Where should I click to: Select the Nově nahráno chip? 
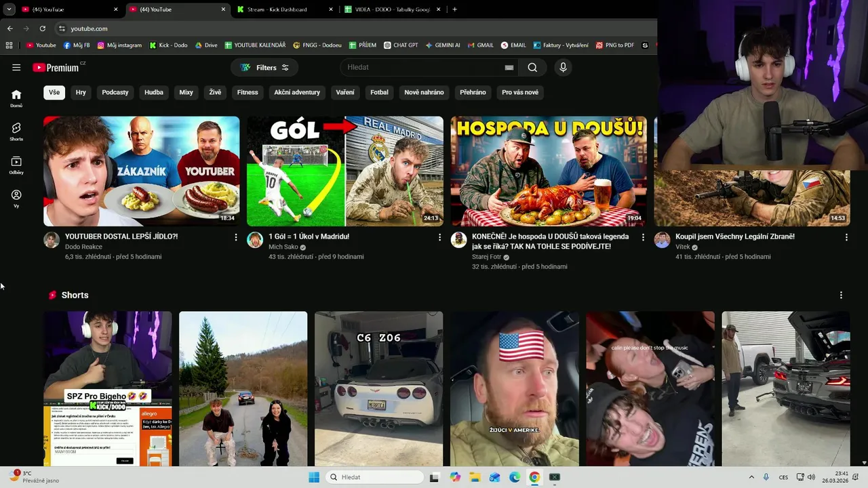pos(424,92)
